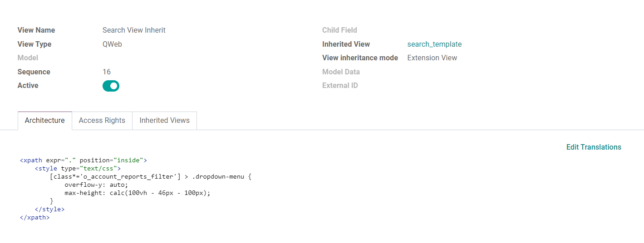
Task: Open the search_template inherited view link
Action: pos(434,44)
